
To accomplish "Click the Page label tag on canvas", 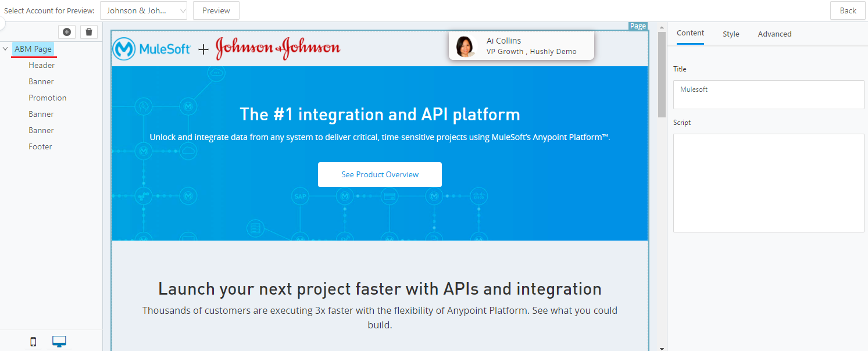I will (638, 26).
